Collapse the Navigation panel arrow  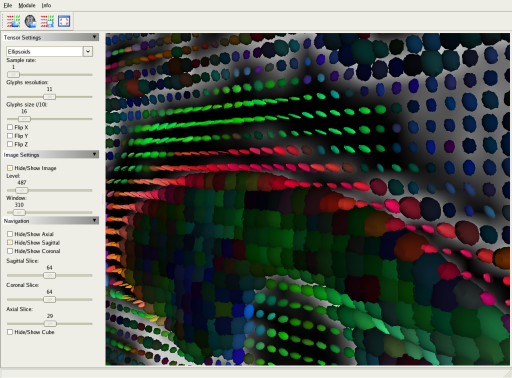(95, 220)
